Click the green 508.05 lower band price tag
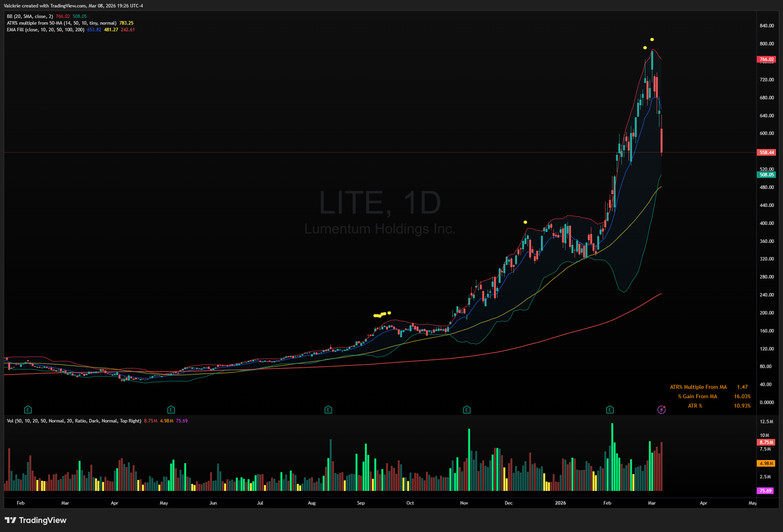Screen dimensions: 783x532 click(767, 175)
